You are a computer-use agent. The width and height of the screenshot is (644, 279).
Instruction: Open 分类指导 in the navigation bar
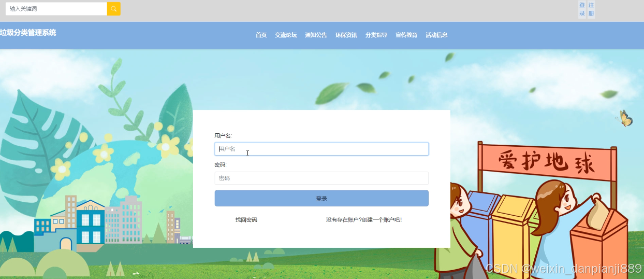(376, 35)
